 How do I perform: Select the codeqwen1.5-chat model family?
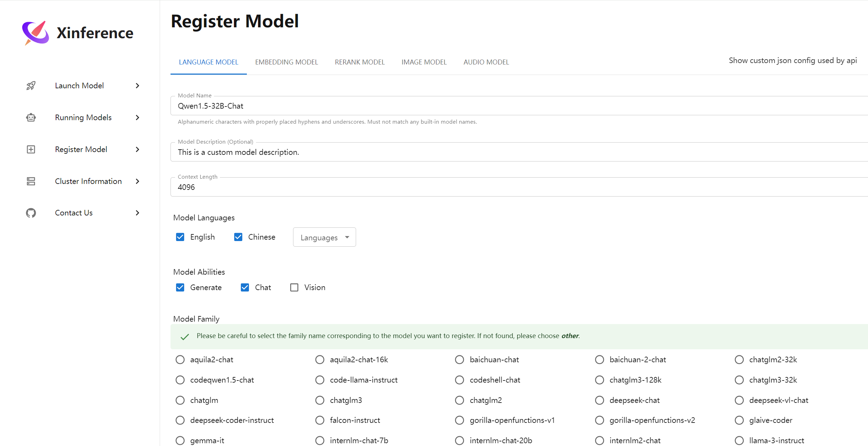click(x=180, y=380)
